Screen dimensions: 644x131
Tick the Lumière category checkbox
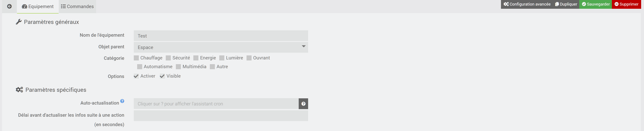(222, 58)
